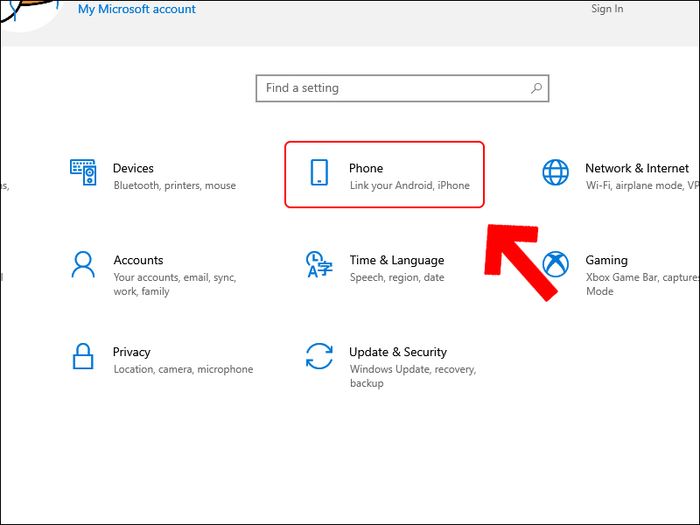Click 'Location, camera, microphone' description
700x525 pixels.
pyautogui.click(x=183, y=370)
